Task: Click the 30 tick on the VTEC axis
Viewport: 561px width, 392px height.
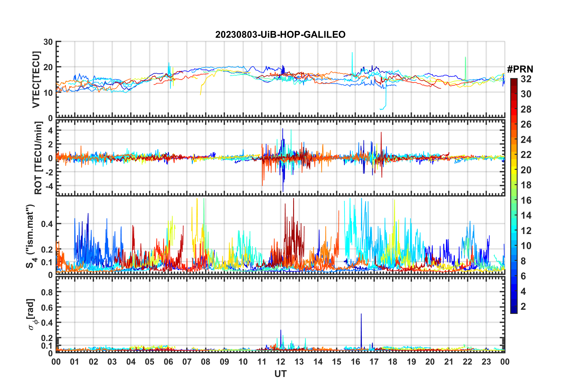Action: click(48, 42)
